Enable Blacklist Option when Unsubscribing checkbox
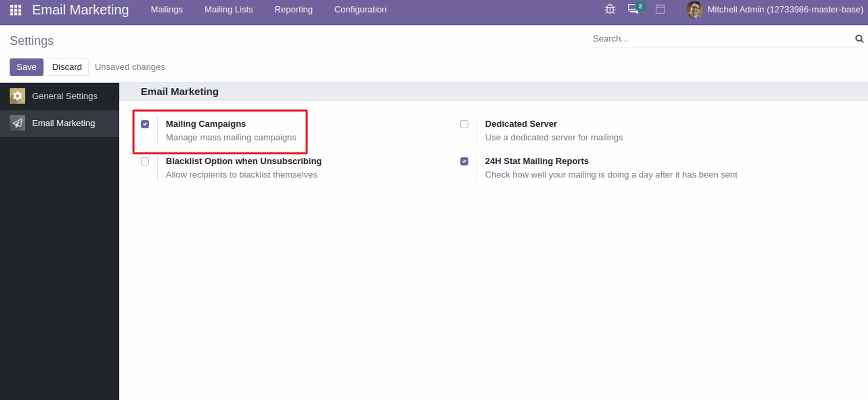Viewport: 868px width, 400px height. click(145, 162)
